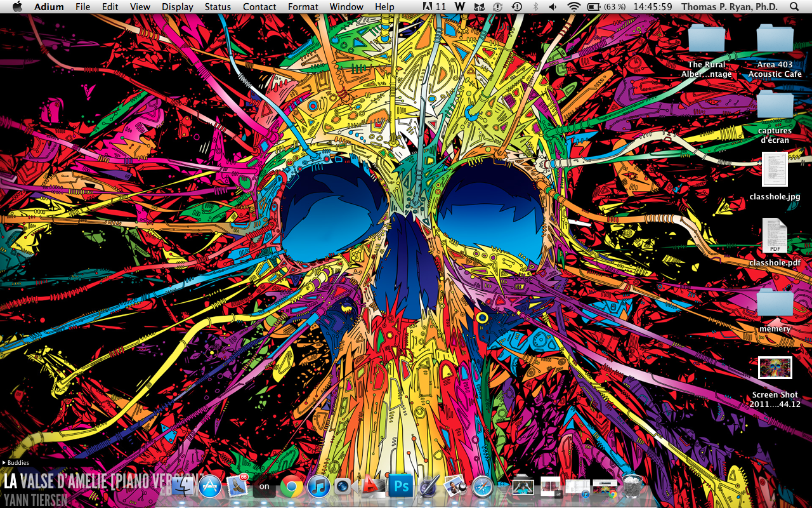Open Mail with the 66 badge
The height and width of the screenshot is (508, 812).
coord(237,486)
